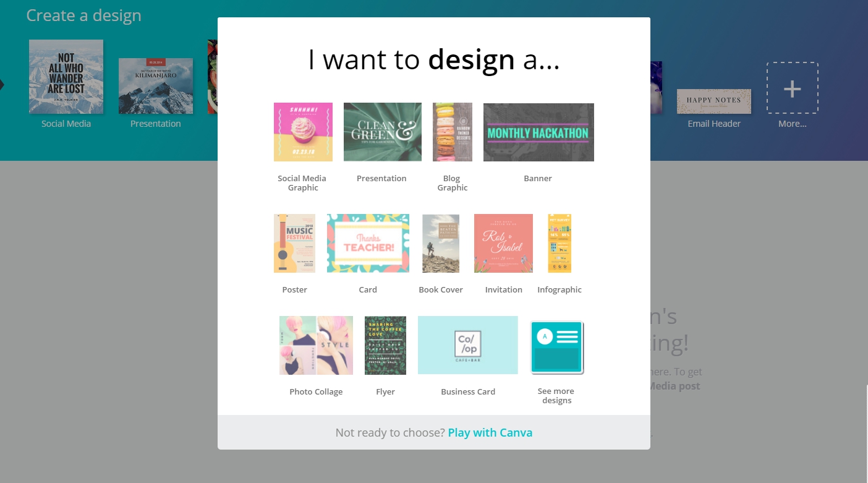The height and width of the screenshot is (483, 868).
Task: Pick the Book Cover design thumbnail
Action: pyautogui.click(x=441, y=243)
